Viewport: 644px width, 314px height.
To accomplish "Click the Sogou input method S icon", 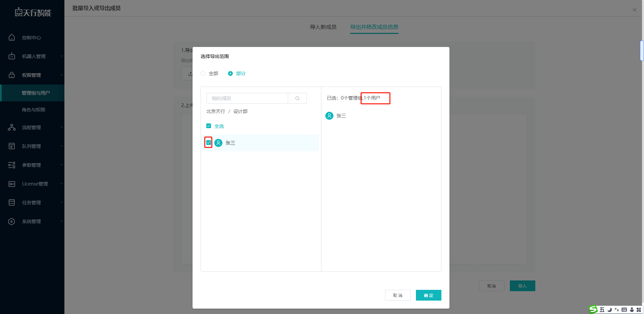I will pyautogui.click(x=593, y=309).
